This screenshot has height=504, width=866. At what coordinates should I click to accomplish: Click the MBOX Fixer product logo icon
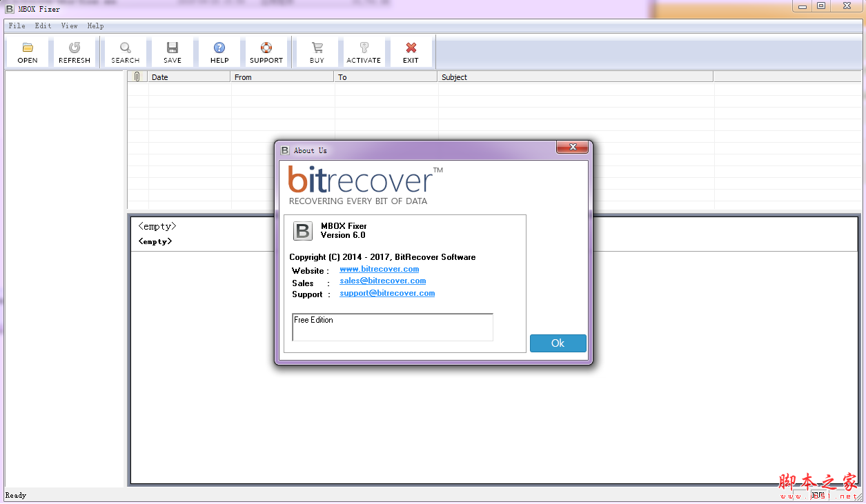[303, 231]
